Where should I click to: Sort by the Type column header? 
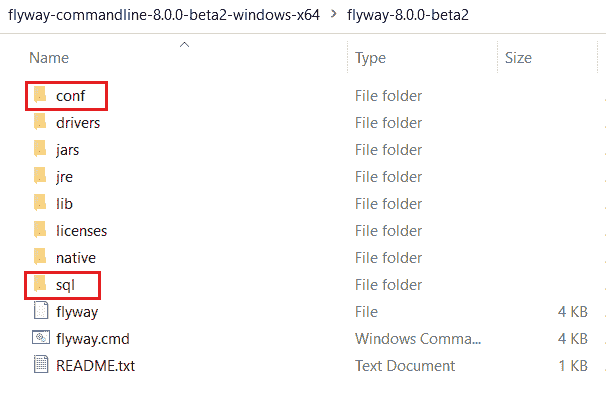coord(370,58)
